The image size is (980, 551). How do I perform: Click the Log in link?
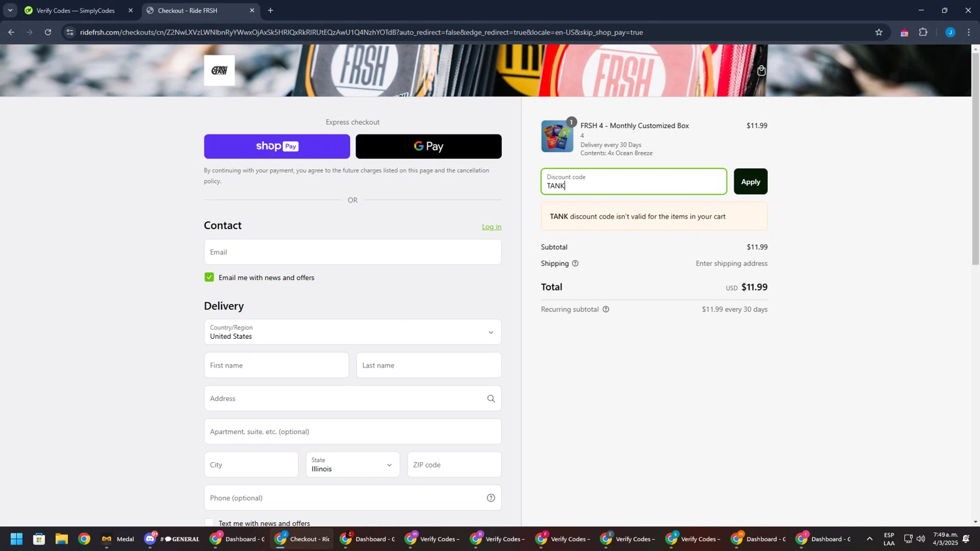coord(491,227)
